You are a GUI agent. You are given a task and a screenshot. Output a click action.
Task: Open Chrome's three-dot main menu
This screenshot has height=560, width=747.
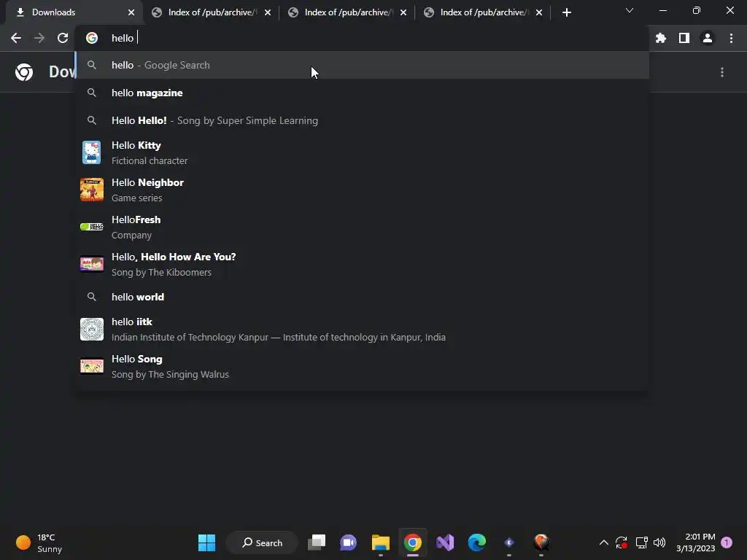coord(731,38)
